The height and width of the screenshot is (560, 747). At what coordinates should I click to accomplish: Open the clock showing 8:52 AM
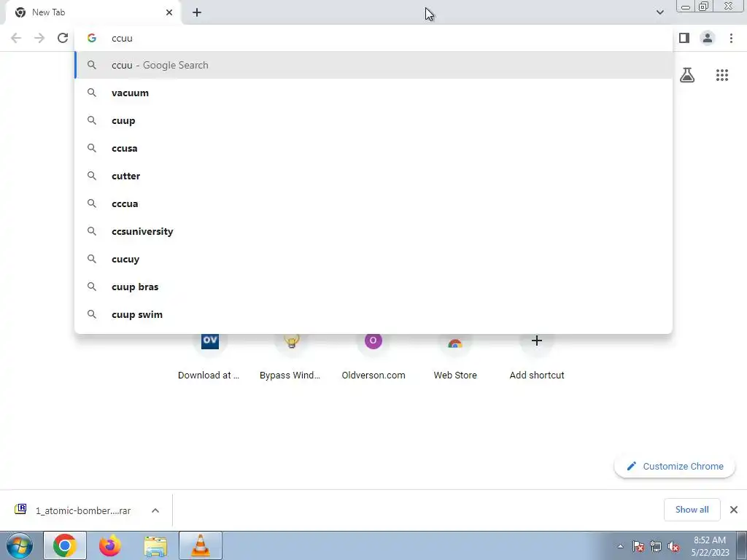pyautogui.click(x=710, y=546)
